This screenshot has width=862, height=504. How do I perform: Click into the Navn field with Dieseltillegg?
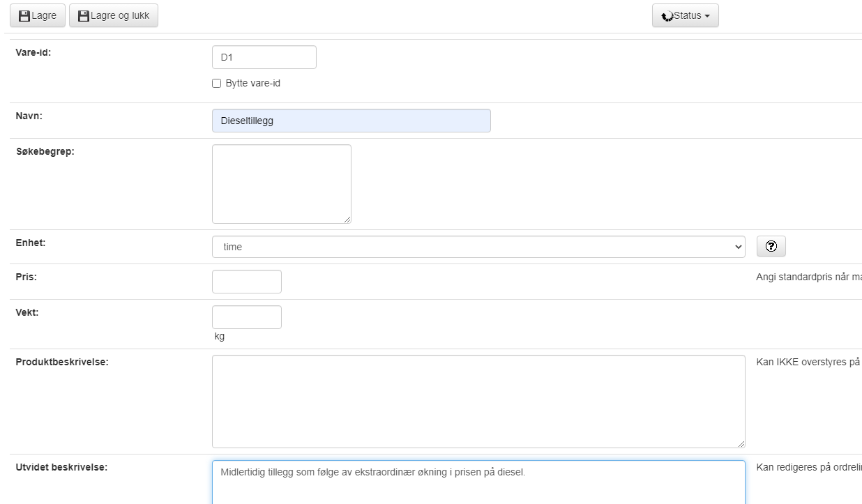351,121
